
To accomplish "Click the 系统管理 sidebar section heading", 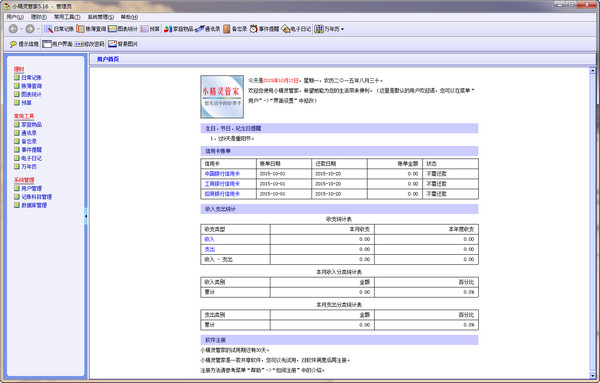I will 24,180.
